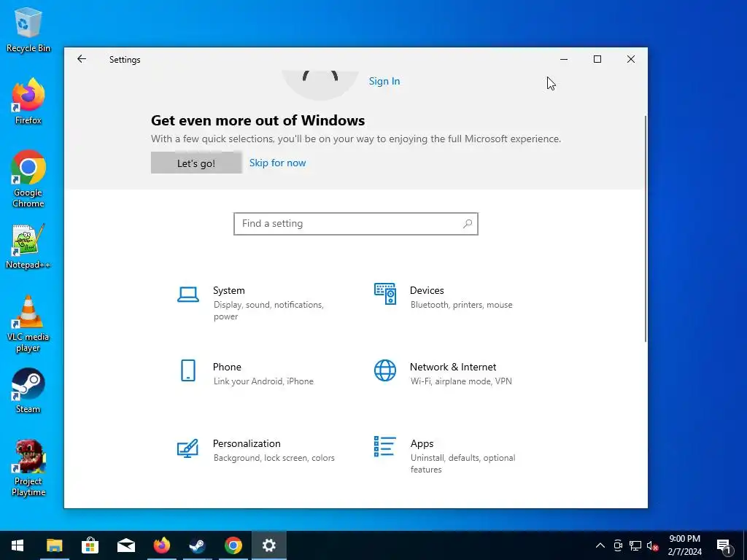Click the Settings window vertical scrollbar
The width and height of the screenshot is (747, 560).
click(646, 228)
